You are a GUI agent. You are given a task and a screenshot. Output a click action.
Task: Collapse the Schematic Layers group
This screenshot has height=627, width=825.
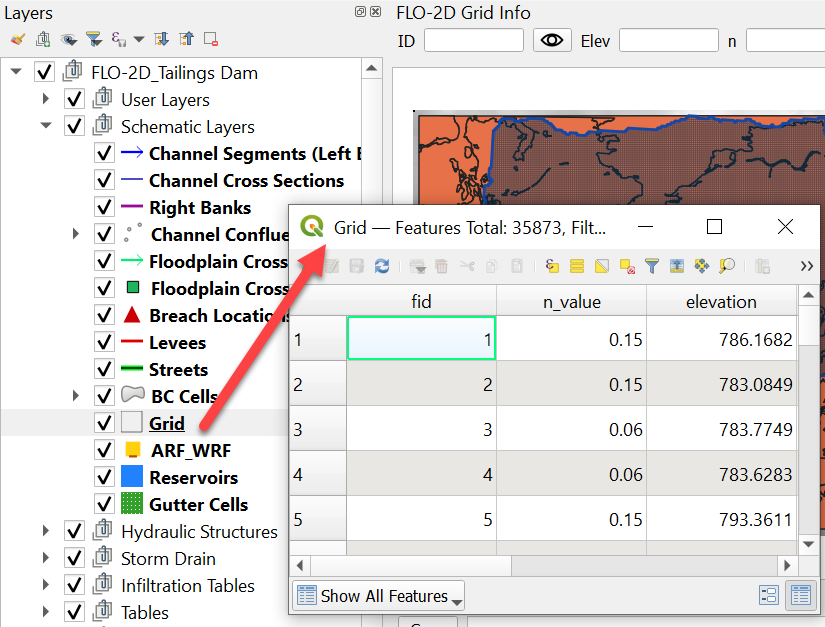(x=45, y=127)
